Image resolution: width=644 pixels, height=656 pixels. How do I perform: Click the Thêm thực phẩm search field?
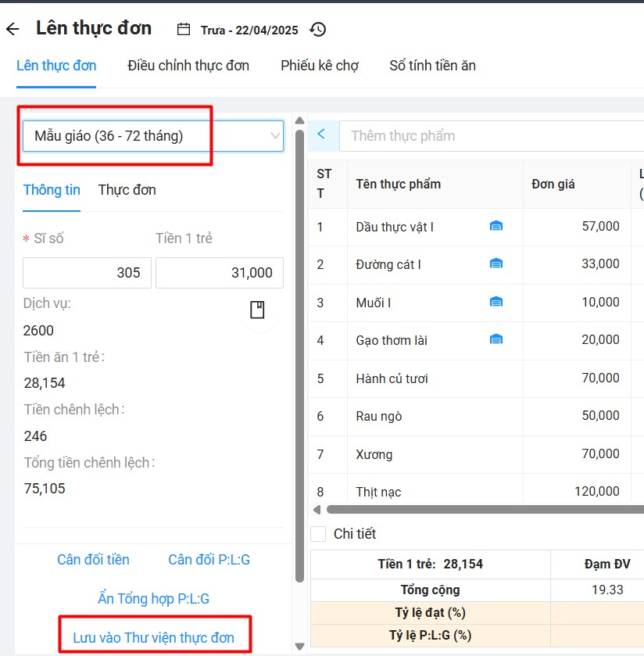tap(492, 136)
